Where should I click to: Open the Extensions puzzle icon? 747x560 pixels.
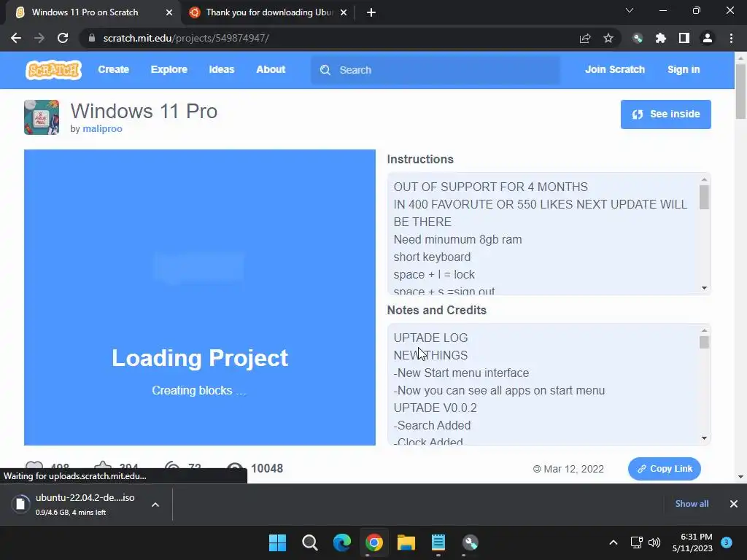pos(661,38)
